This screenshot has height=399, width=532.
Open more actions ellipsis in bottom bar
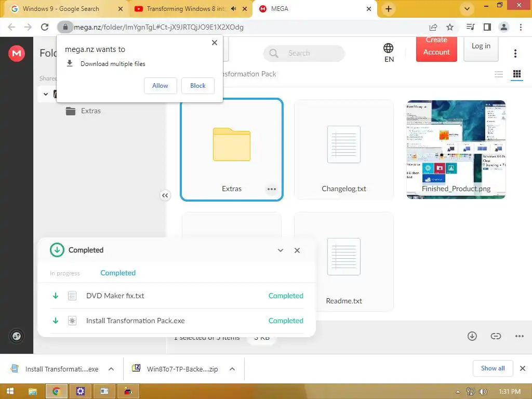[520, 336]
